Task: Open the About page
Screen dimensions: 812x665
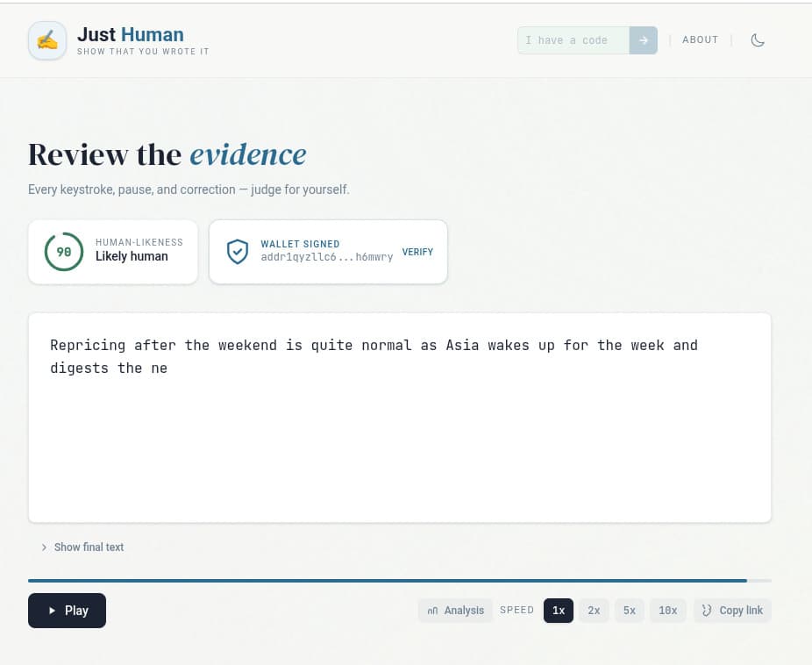Action: [x=700, y=40]
